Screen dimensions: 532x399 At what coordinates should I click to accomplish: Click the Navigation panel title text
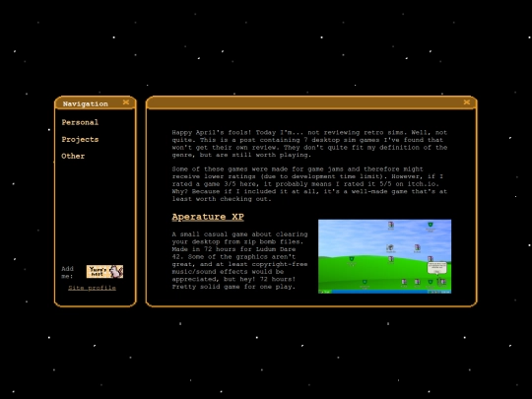(x=85, y=103)
